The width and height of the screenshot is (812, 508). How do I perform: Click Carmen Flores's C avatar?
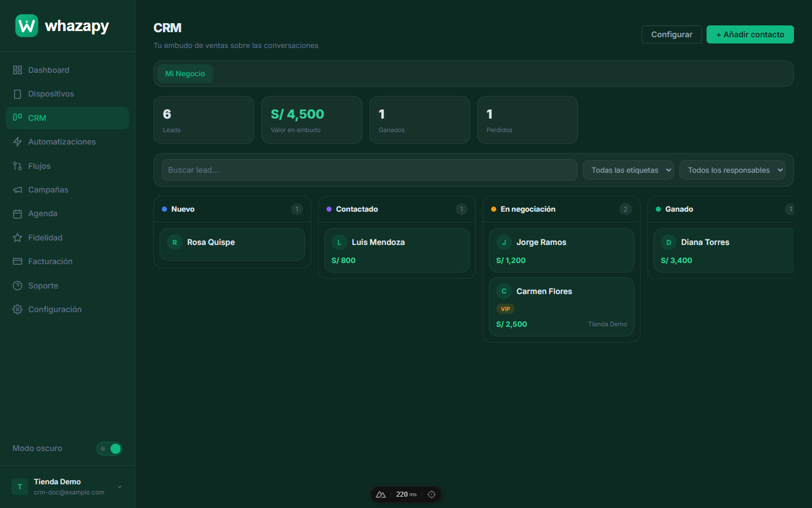point(504,291)
